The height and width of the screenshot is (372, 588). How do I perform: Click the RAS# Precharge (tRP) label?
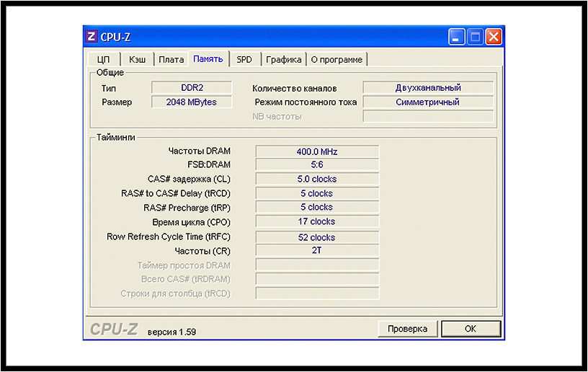pyautogui.click(x=187, y=208)
